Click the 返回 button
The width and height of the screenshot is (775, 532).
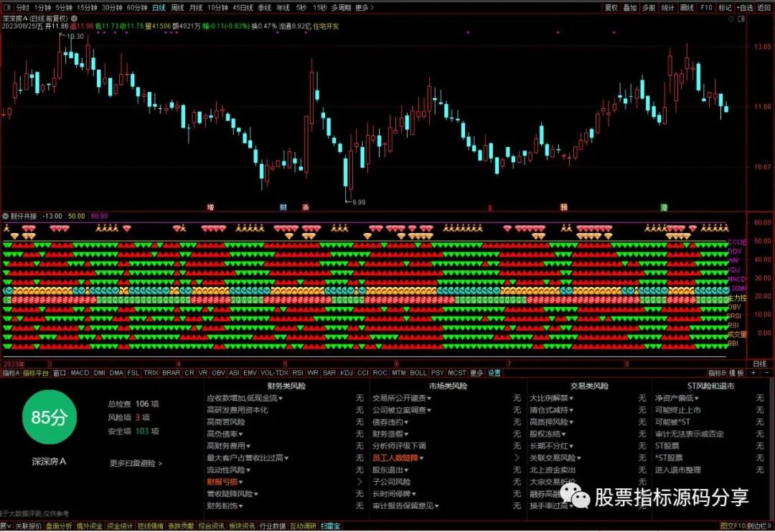(764, 8)
